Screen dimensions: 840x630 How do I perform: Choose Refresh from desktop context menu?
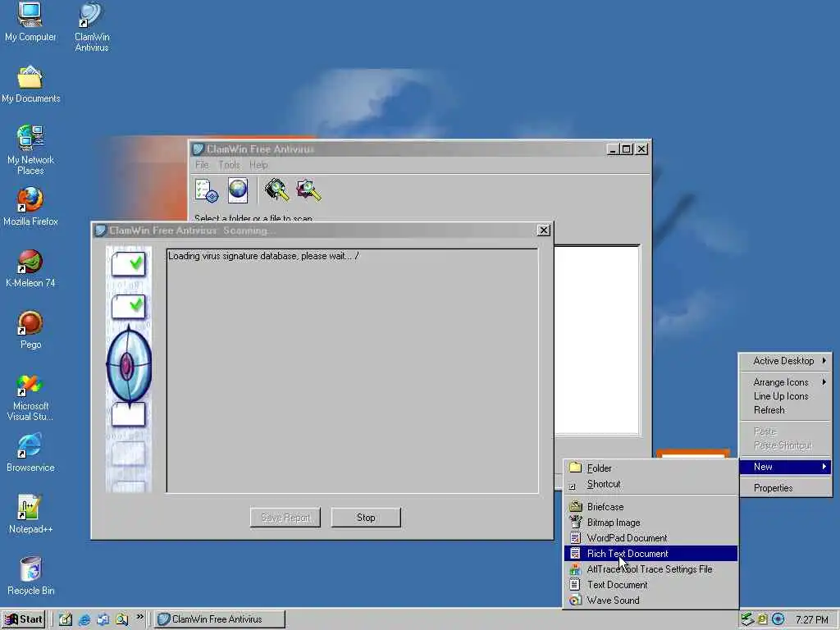[x=785, y=410]
